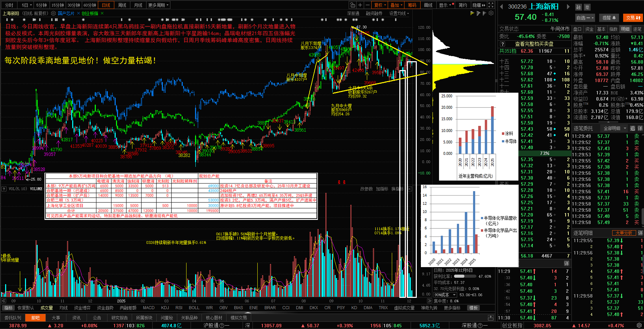644x329 pixels.
Task: Select the MACD indicator tab
Action: tap(149, 308)
